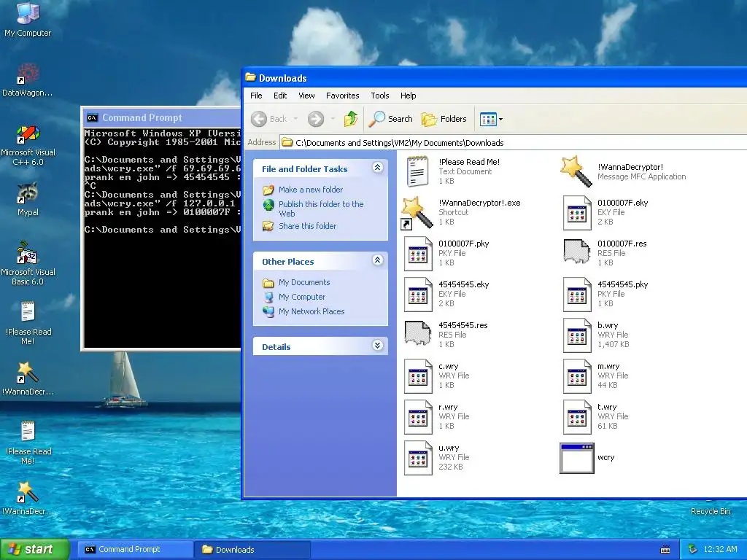This screenshot has height=560, width=747.
Task: Click the Up folder toolbar icon
Action: 351,119
